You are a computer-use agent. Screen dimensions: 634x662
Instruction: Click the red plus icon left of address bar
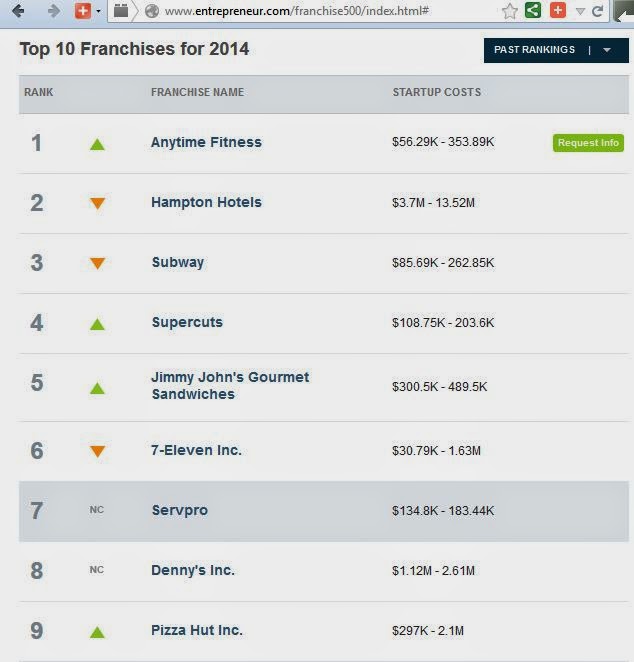coord(83,11)
